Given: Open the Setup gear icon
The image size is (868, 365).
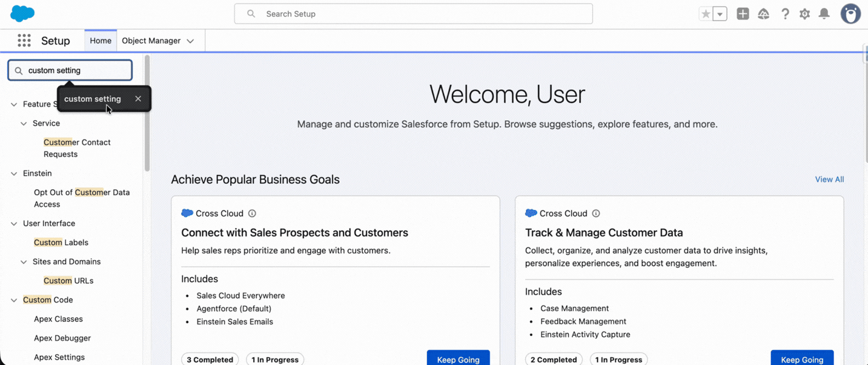Looking at the screenshot, I should point(804,14).
